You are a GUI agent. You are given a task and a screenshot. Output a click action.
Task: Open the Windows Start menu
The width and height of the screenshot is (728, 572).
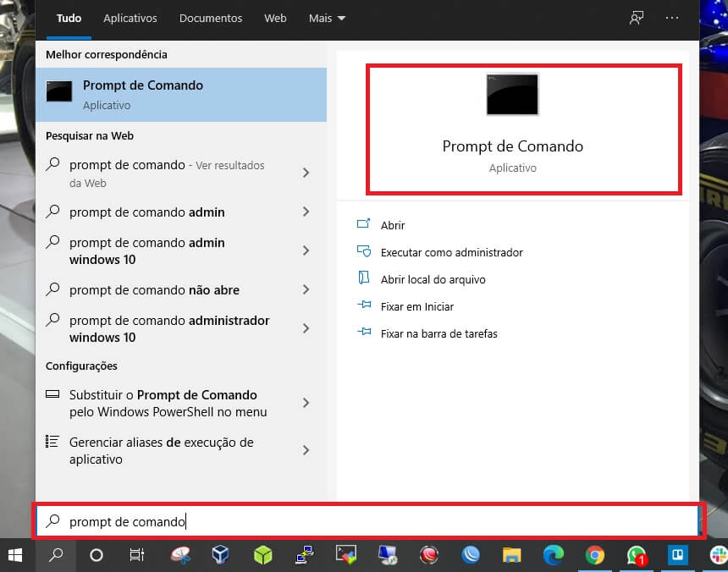[x=15, y=555]
